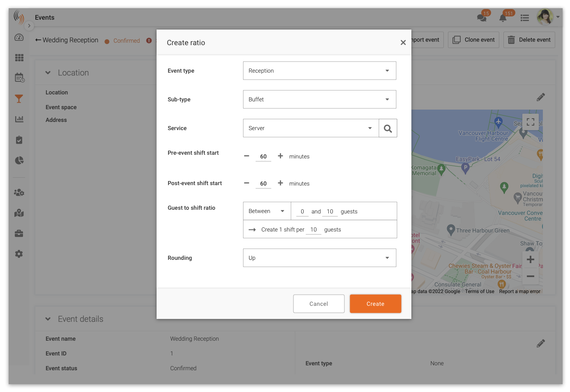Screen dimensions: 570x392
Task: Open the bar chart reports icon
Action: coord(19,119)
